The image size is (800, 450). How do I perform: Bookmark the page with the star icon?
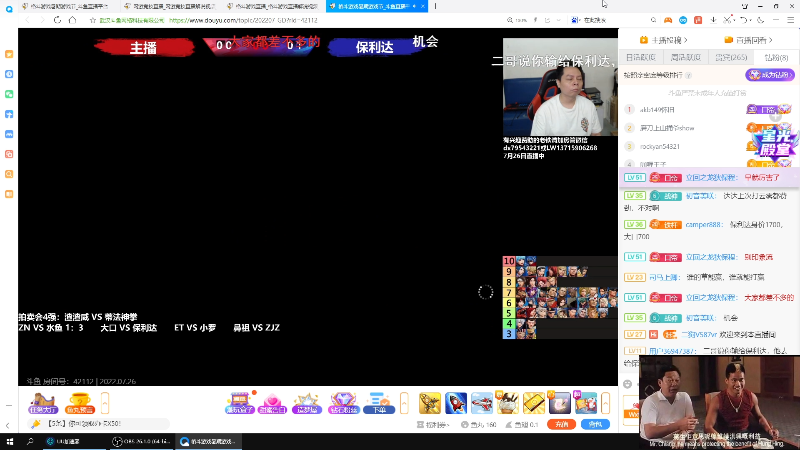(92, 20)
